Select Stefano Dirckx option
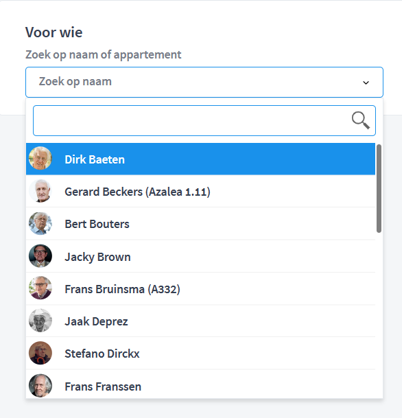Image resolution: width=402 pixels, height=418 pixels. coord(201,353)
